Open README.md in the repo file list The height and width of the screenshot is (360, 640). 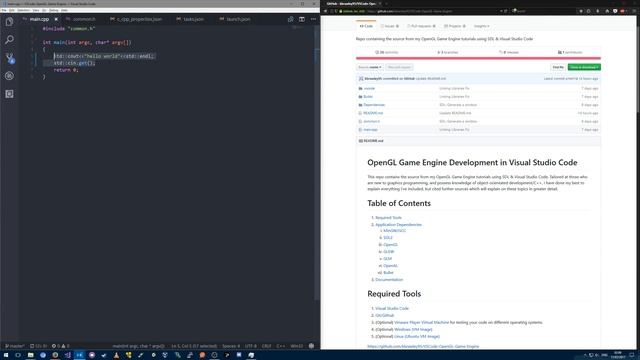click(x=373, y=113)
